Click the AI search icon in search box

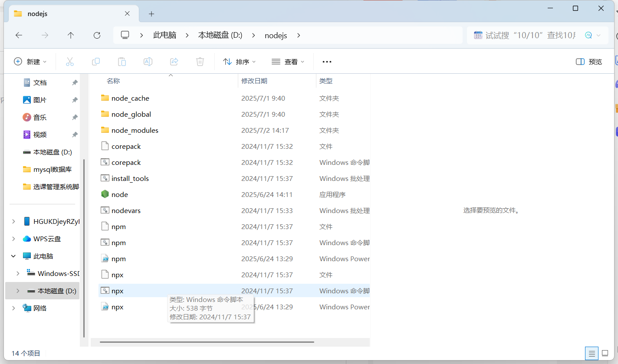point(588,35)
